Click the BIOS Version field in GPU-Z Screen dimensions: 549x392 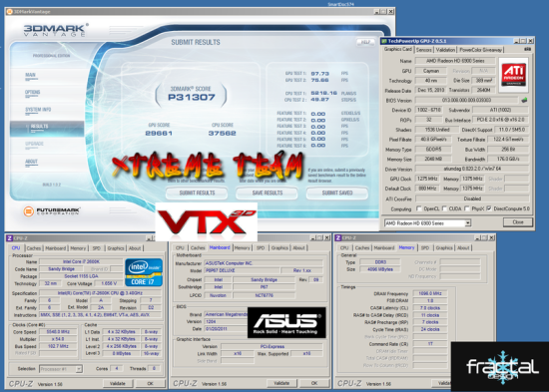coord(466,100)
